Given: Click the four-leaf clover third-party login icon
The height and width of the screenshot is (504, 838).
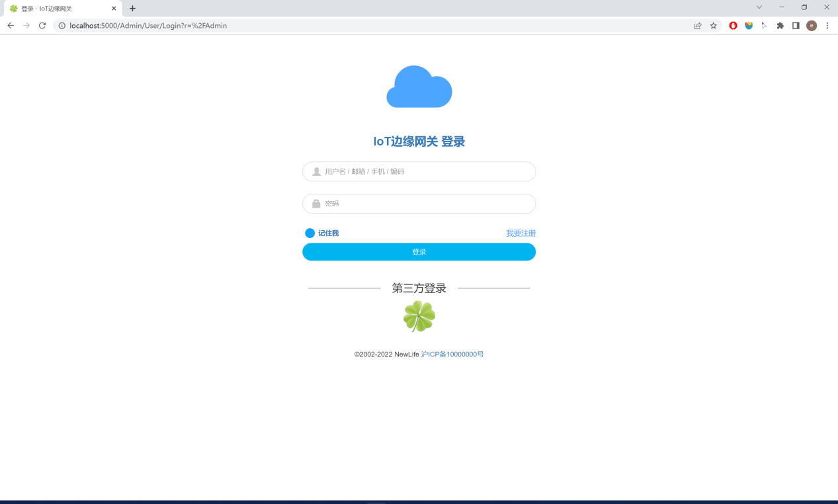Looking at the screenshot, I should (x=419, y=316).
